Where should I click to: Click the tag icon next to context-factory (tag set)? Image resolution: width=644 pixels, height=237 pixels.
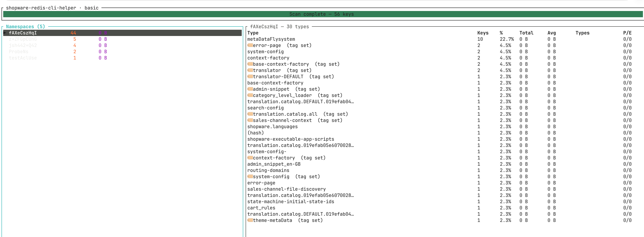click(x=250, y=157)
